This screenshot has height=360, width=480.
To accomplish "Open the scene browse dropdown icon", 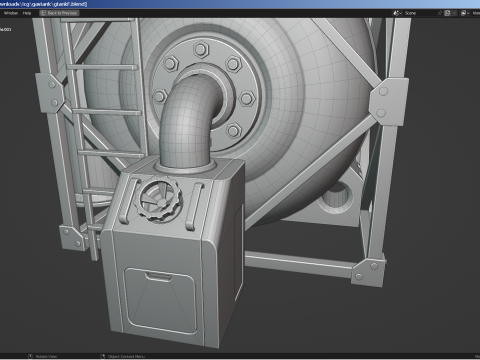I will [397, 13].
